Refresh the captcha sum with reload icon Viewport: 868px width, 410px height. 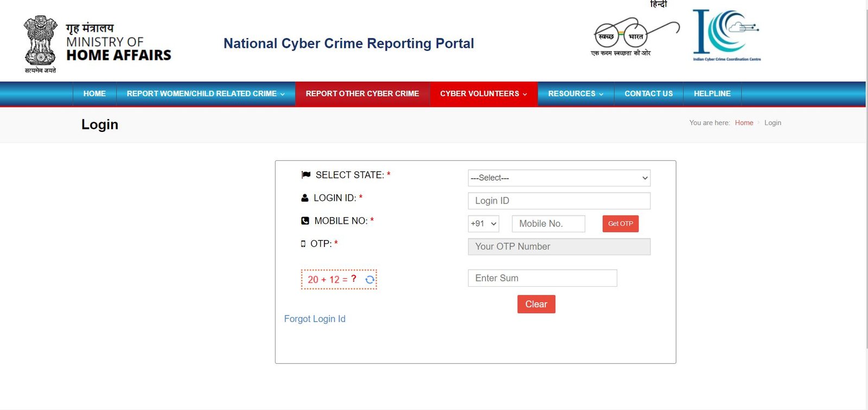coord(369,280)
